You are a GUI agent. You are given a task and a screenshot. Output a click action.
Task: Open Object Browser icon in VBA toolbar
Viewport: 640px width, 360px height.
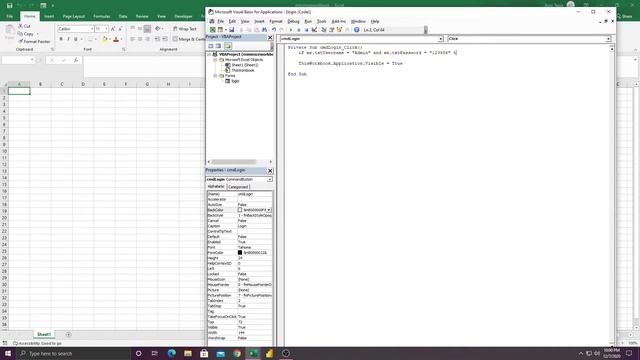click(x=339, y=30)
